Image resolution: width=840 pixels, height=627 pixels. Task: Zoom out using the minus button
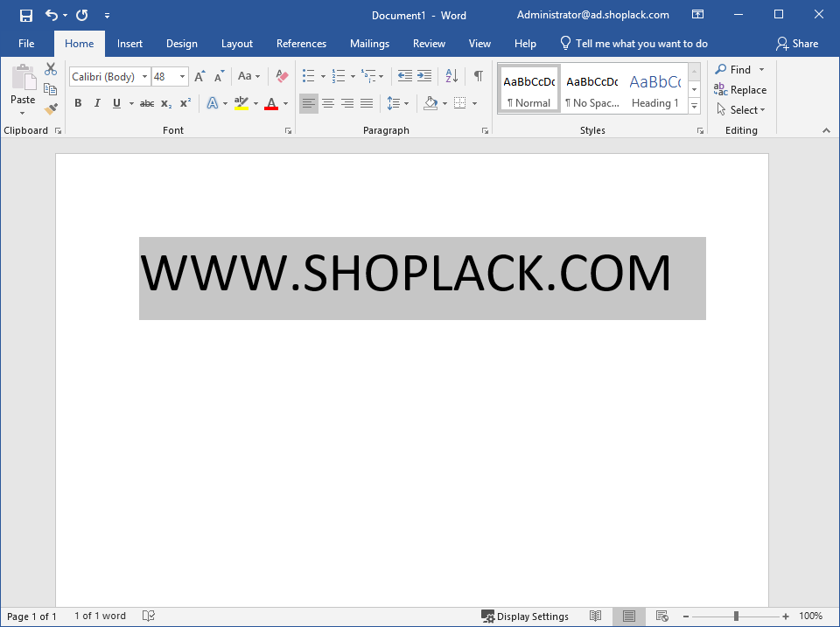click(686, 617)
